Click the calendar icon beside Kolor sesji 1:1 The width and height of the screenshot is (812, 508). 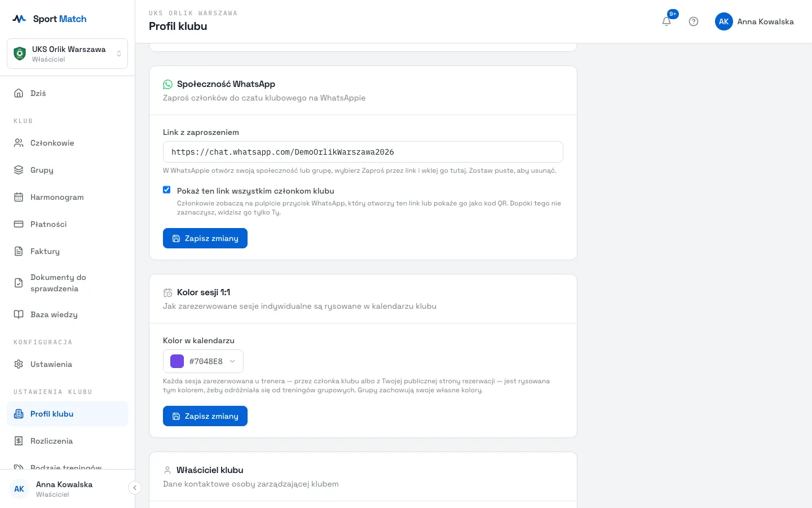point(167,292)
